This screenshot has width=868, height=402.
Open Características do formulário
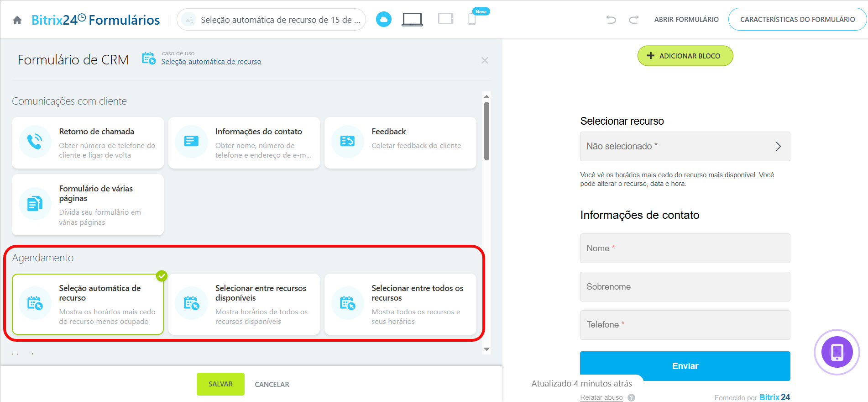[797, 19]
